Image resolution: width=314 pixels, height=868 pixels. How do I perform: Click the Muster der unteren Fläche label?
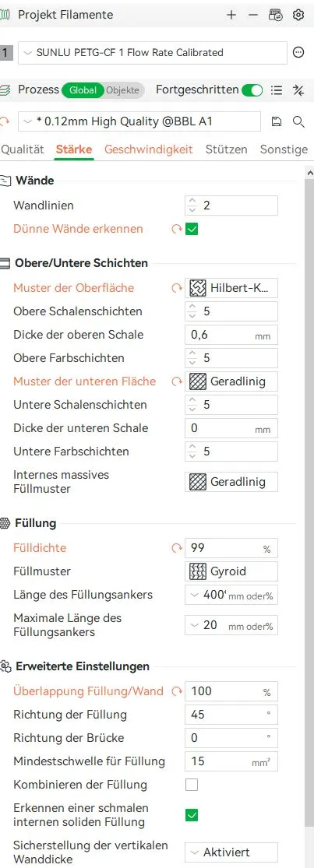[x=85, y=381]
